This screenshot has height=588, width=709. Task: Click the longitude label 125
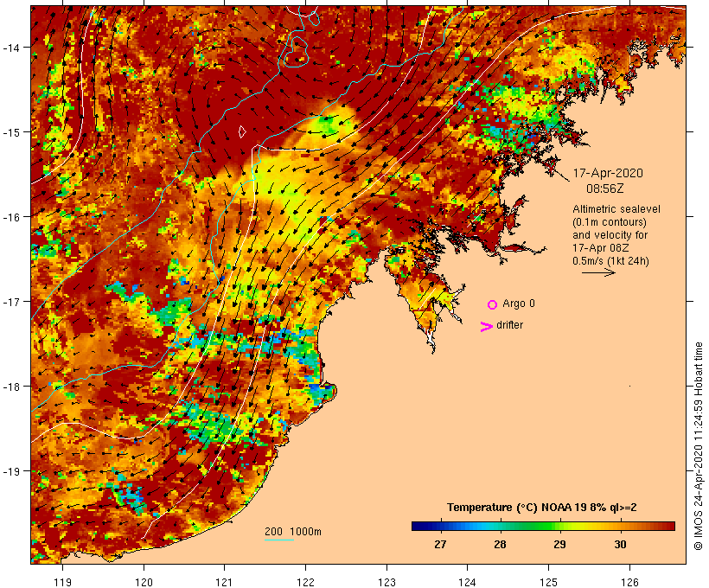(x=548, y=582)
